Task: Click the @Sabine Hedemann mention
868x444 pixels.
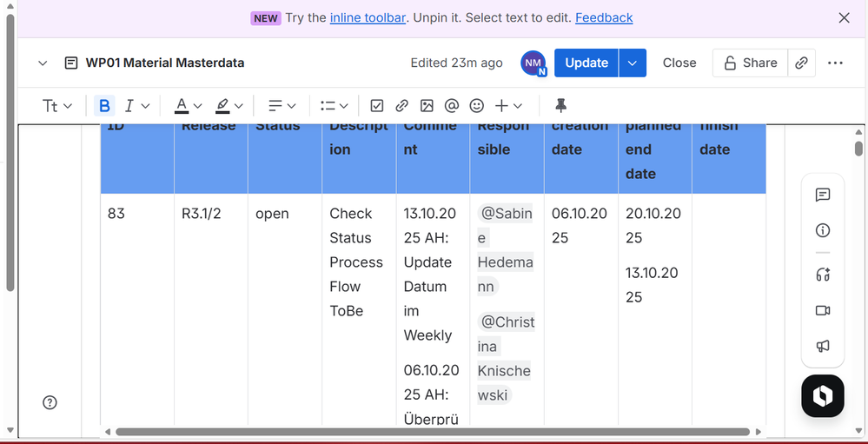Action: coord(505,250)
